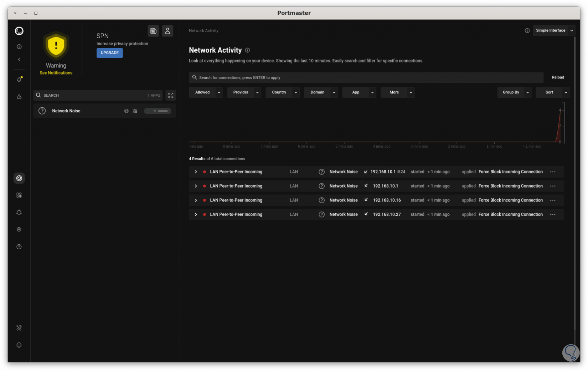Click the main panel vertical scrollbar
588x371 pixels.
tap(575, 184)
